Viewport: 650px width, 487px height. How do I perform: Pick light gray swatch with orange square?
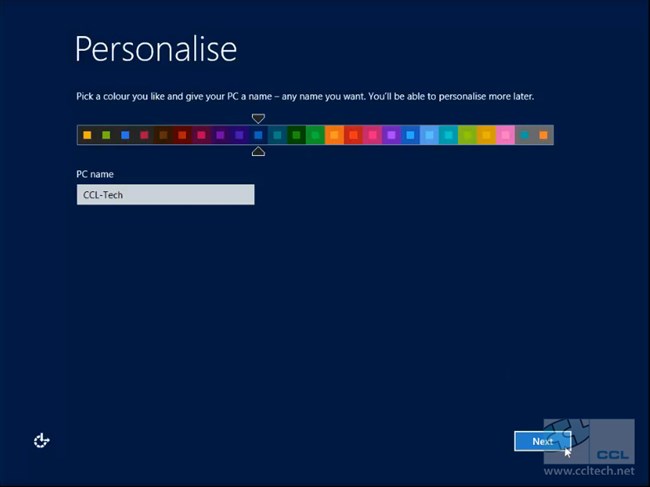543,135
